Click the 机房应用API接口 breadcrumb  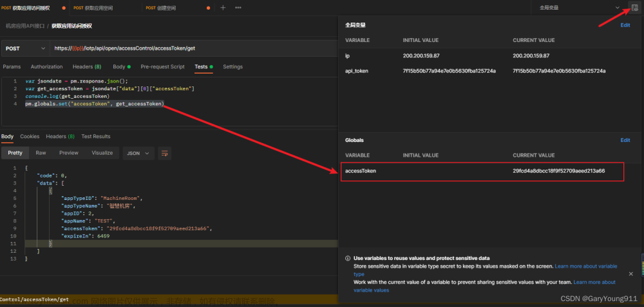25,26
